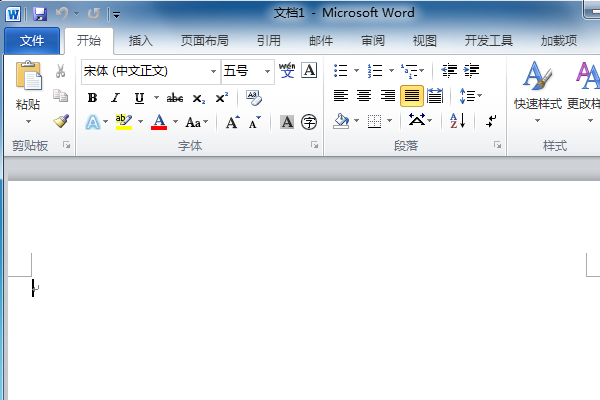
Task: Switch to the 引用 tab
Action: point(269,41)
